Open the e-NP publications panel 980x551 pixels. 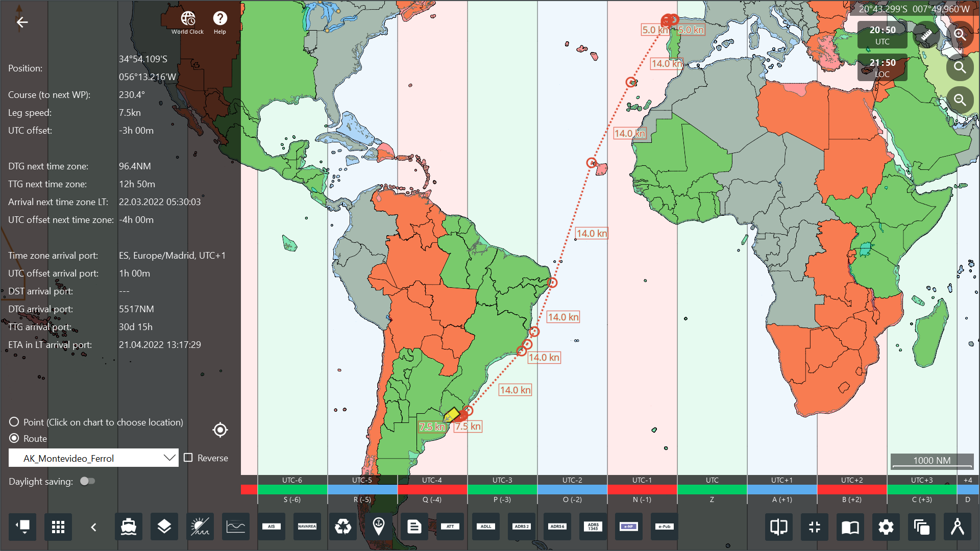click(x=628, y=527)
